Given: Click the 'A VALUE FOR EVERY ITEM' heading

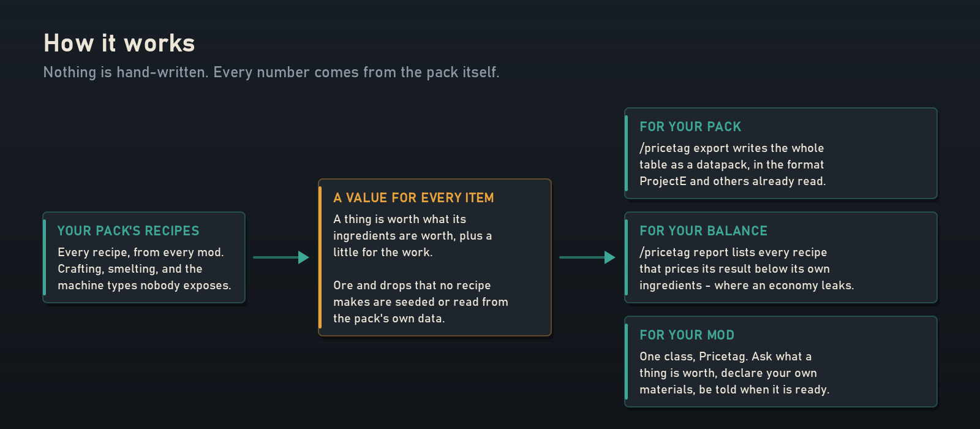Looking at the screenshot, I should click(x=413, y=198).
